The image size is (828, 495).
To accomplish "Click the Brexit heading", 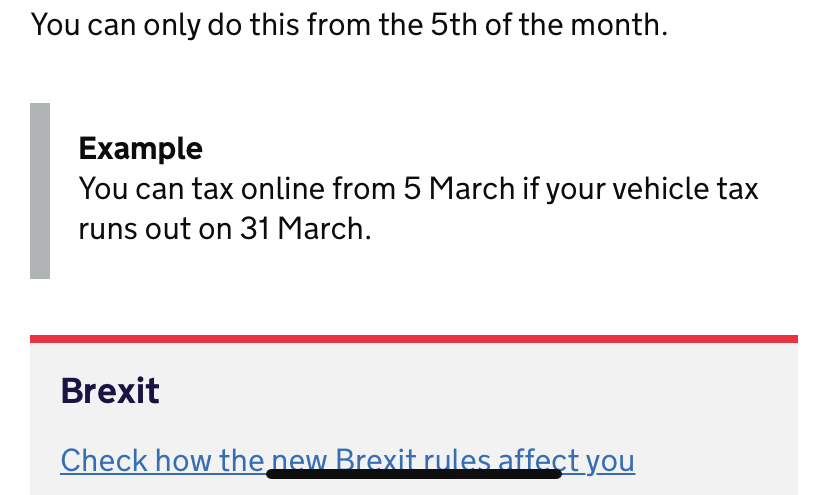I will (110, 391).
